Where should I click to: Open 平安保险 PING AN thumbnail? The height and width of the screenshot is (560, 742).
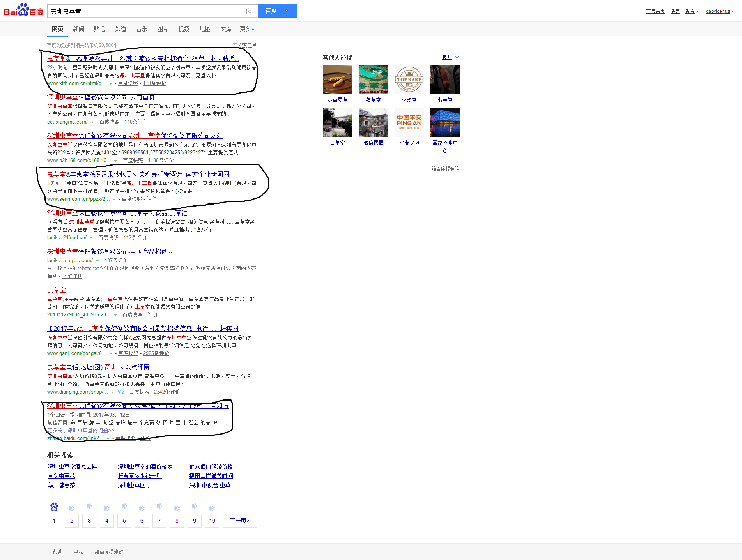coord(409,122)
